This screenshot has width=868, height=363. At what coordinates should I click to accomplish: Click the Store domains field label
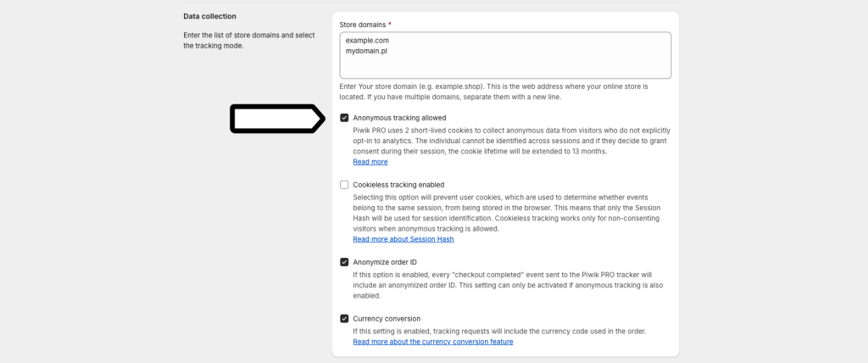point(364,25)
